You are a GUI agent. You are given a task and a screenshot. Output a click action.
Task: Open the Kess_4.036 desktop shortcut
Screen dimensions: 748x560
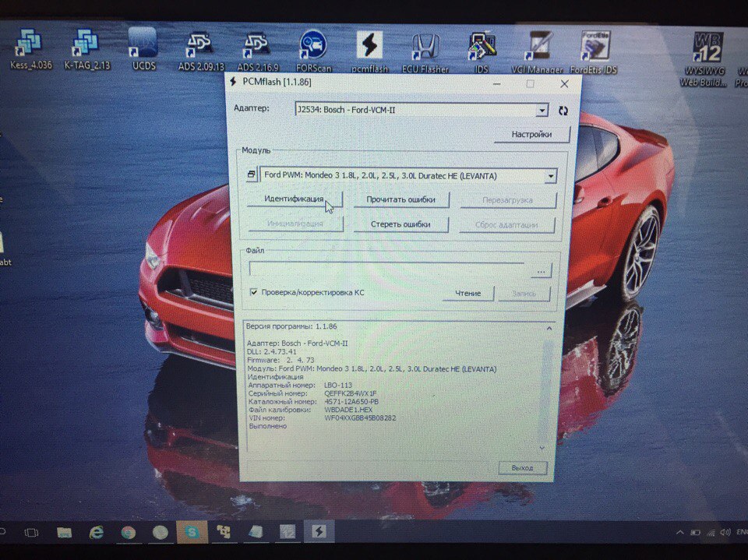click(30, 50)
